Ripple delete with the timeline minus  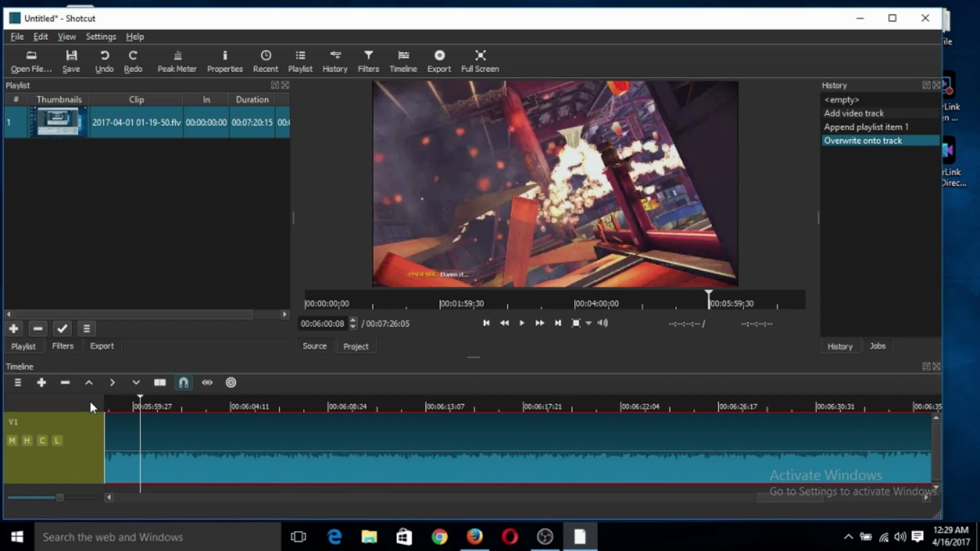[x=65, y=383]
